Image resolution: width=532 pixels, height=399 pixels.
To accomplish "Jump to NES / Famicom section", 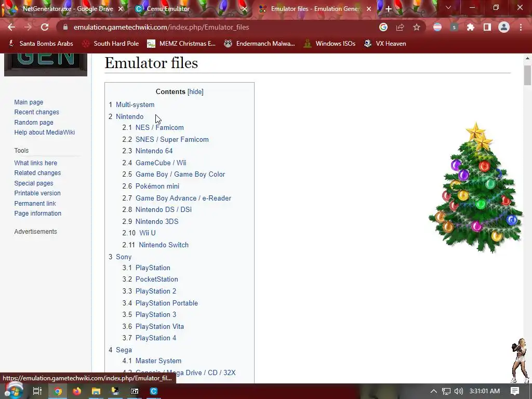I will [159, 128].
